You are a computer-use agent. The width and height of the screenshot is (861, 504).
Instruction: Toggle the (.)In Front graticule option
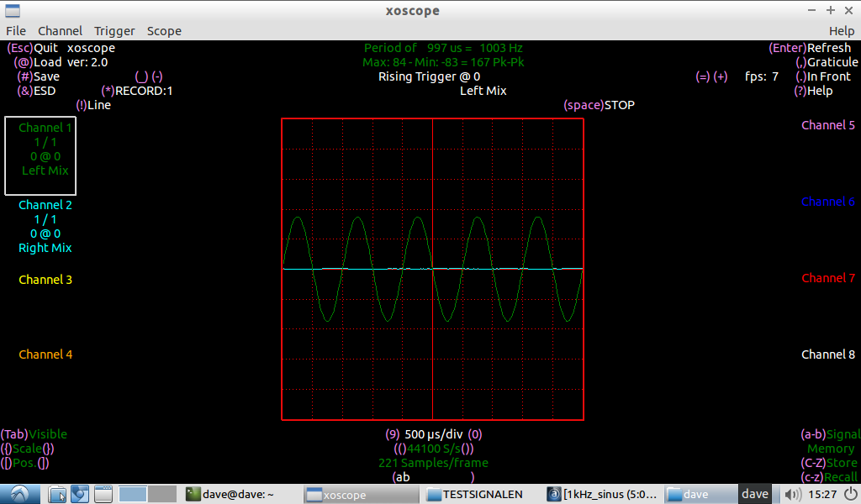[x=822, y=76]
